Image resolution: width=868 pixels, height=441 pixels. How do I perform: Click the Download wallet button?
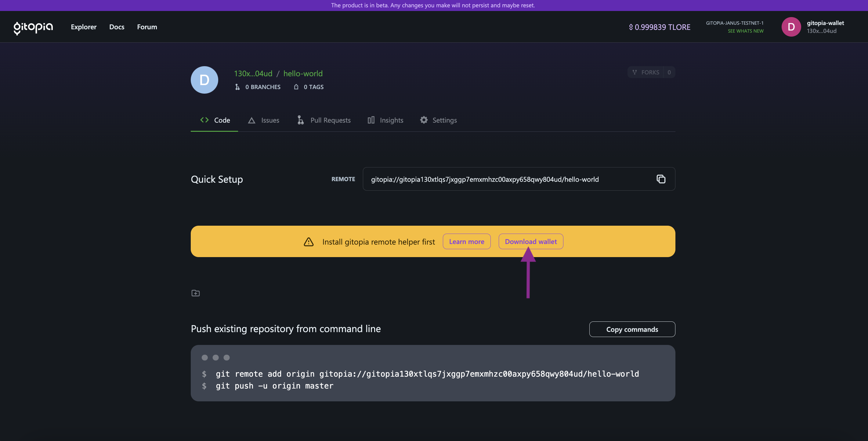point(530,241)
